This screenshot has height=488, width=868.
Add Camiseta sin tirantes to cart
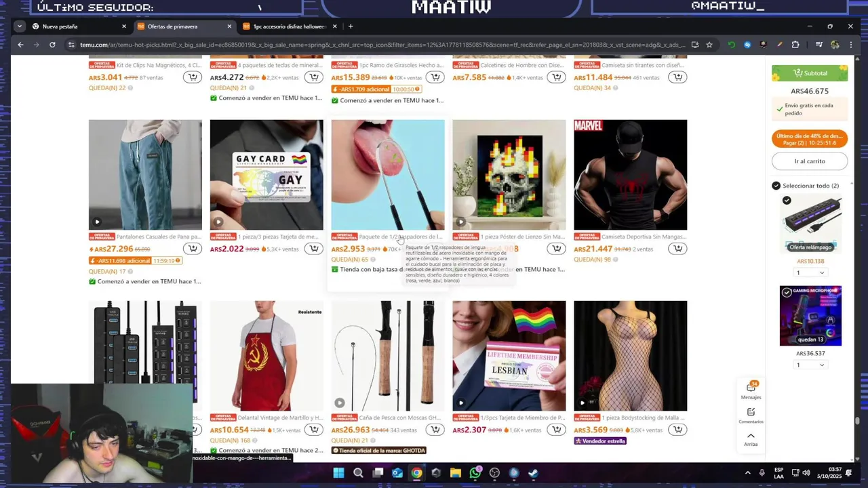pos(678,77)
